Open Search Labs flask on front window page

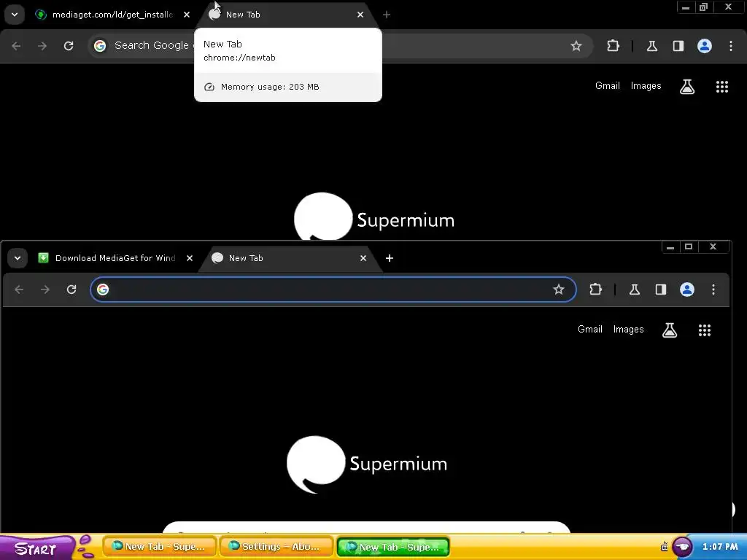point(670,330)
